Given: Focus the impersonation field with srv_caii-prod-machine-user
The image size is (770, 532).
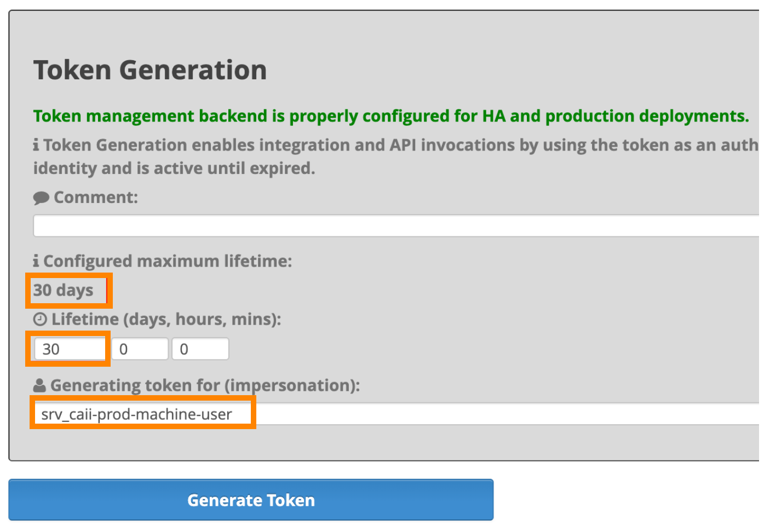Looking at the screenshot, I should (394, 414).
